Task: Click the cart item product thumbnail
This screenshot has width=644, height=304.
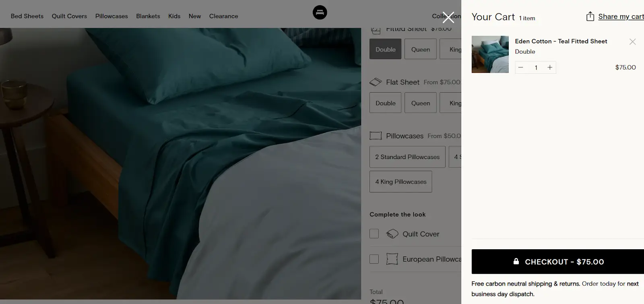Action: (490, 54)
